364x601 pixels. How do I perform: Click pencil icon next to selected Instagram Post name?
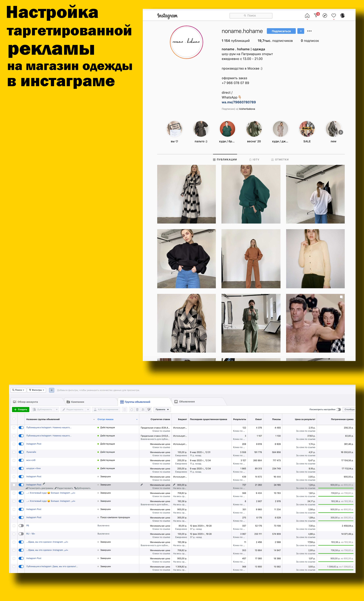(x=44, y=484)
